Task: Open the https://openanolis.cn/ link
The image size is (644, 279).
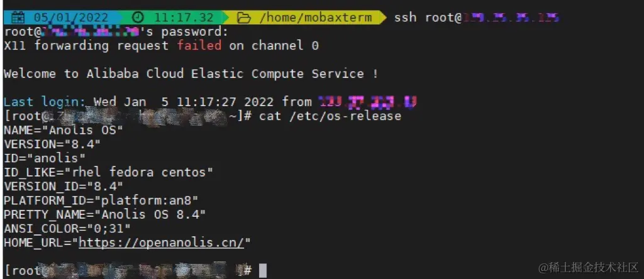Action: (162, 243)
